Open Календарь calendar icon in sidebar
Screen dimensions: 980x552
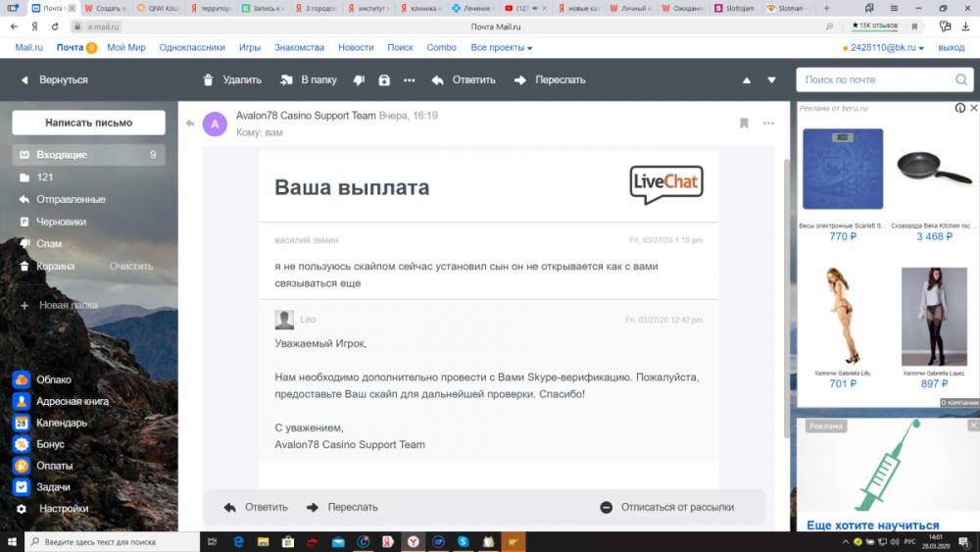pos(22,423)
